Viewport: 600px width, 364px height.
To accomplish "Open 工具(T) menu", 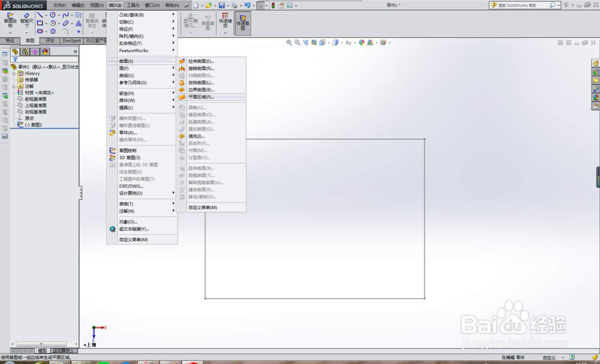I will (133, 5).
